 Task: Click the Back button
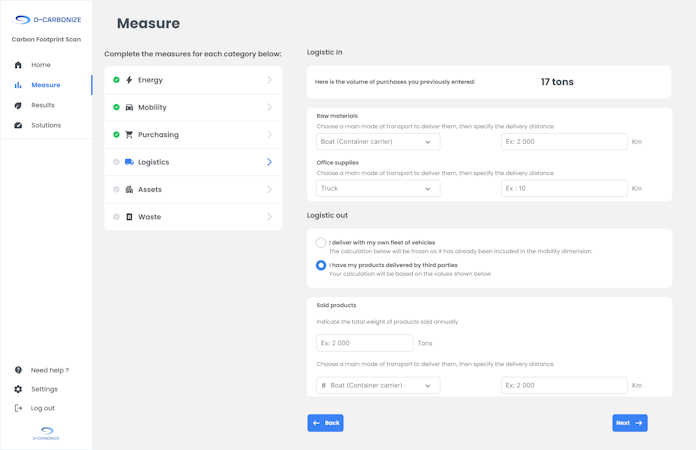[325, 423]
